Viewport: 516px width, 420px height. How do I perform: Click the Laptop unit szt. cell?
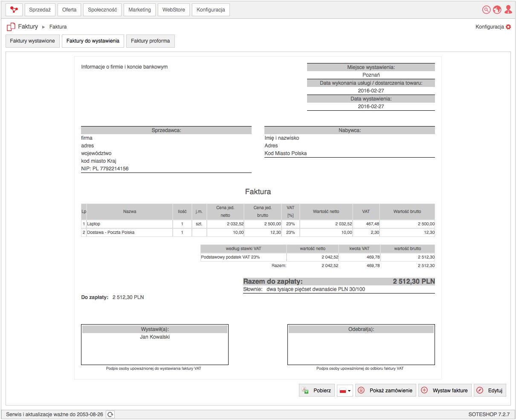[x=199, y=224]
